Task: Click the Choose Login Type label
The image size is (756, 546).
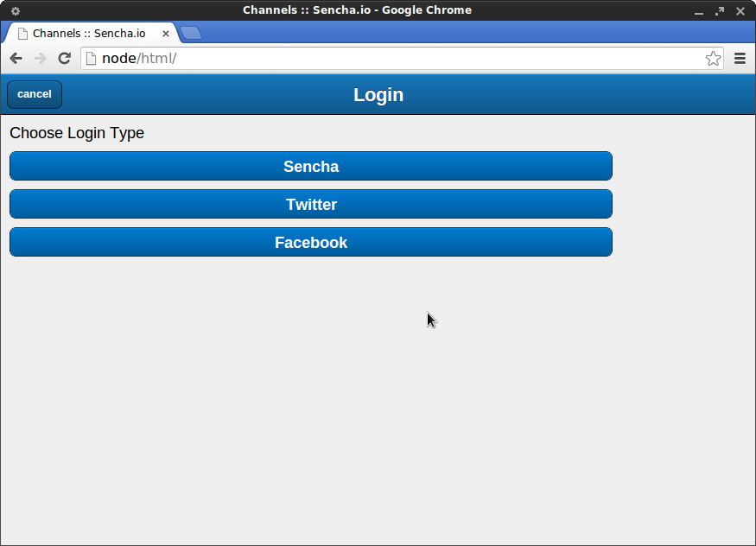Action: [77, 133]
